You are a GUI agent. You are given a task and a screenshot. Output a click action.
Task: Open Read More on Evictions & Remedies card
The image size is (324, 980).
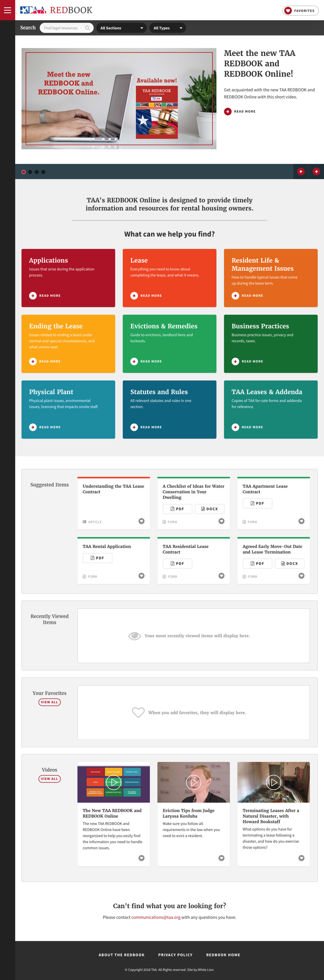tap(146, 361)
